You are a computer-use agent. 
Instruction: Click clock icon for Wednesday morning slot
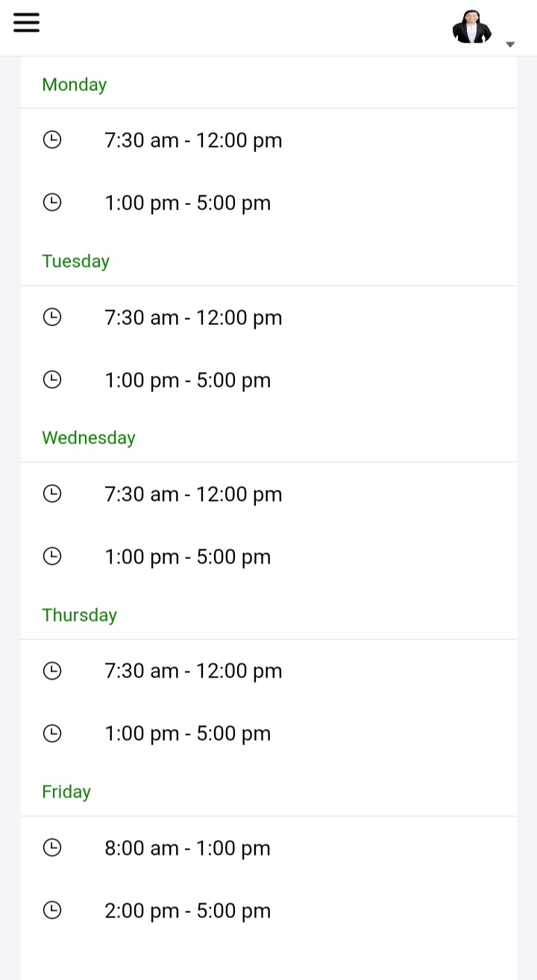[x=52, y=493]
